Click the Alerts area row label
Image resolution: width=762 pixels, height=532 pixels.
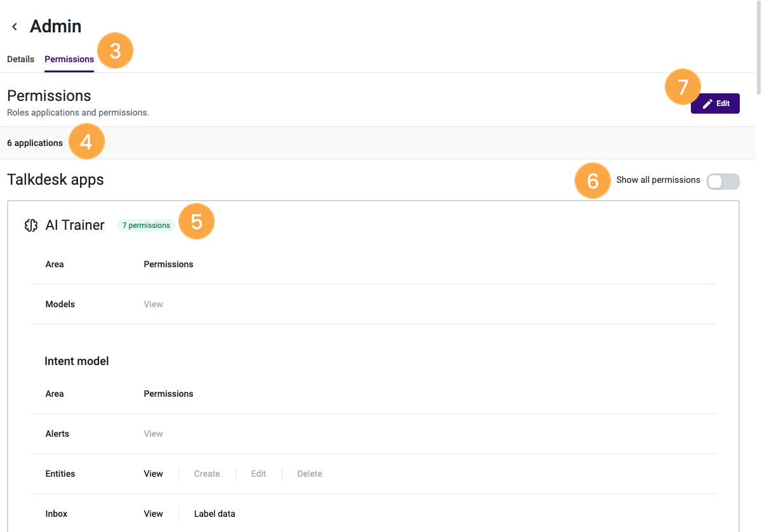click(x=57, y=434)
